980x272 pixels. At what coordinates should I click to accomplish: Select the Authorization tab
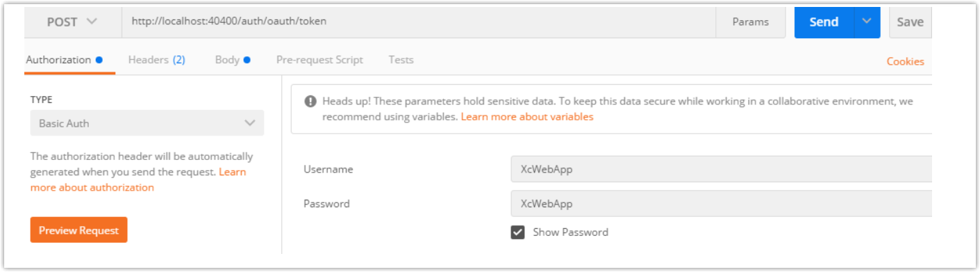tap(58, 60)
